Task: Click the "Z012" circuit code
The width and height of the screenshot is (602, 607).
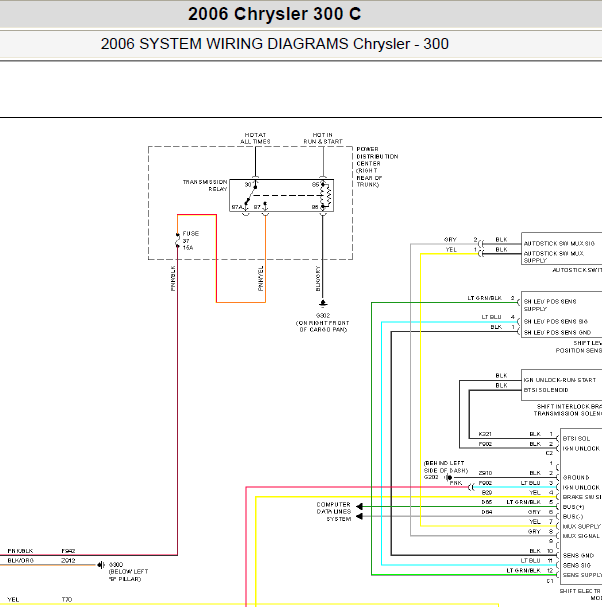Action: pos(68,561)
